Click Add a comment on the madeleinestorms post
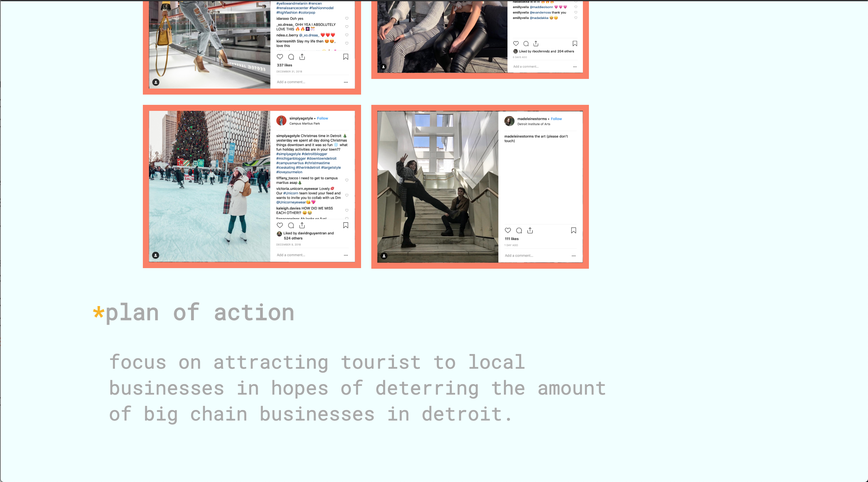868x482 pixels. tap(519, 256)
